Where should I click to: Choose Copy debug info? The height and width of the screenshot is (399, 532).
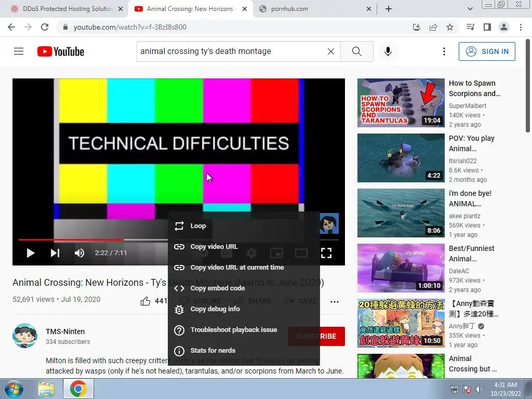[244, 309]
